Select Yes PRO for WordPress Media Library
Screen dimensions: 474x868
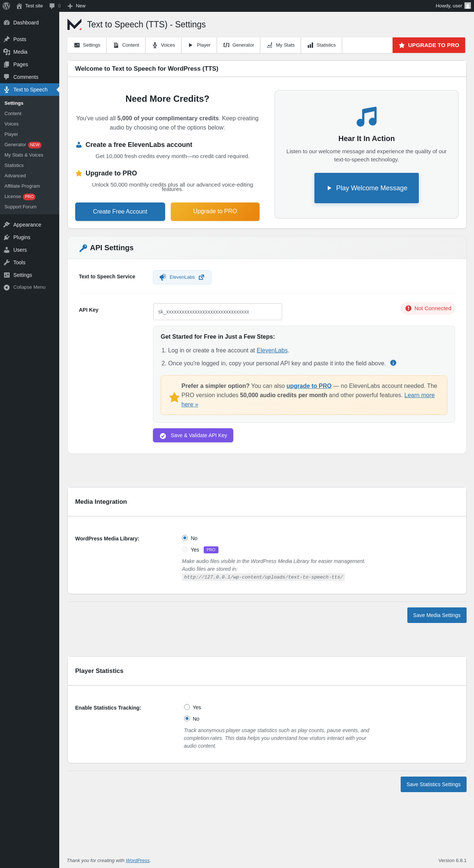[x=185, y=549]
